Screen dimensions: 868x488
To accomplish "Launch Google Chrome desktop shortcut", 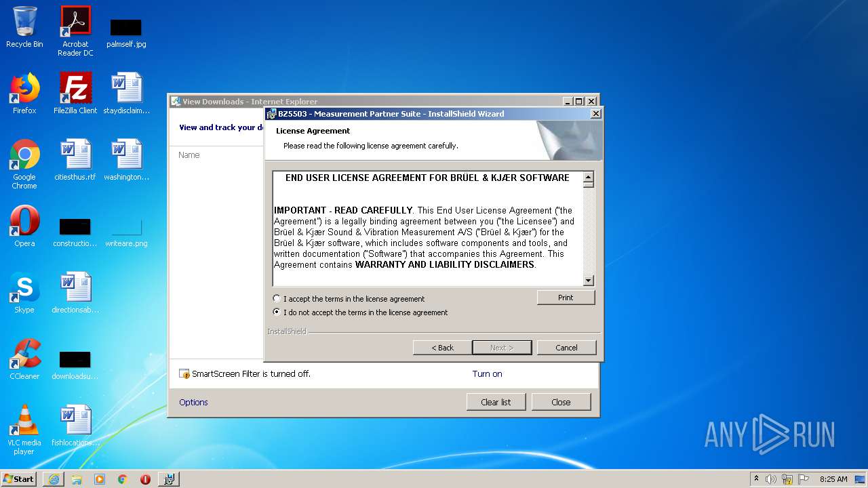I will pos(24,164).
